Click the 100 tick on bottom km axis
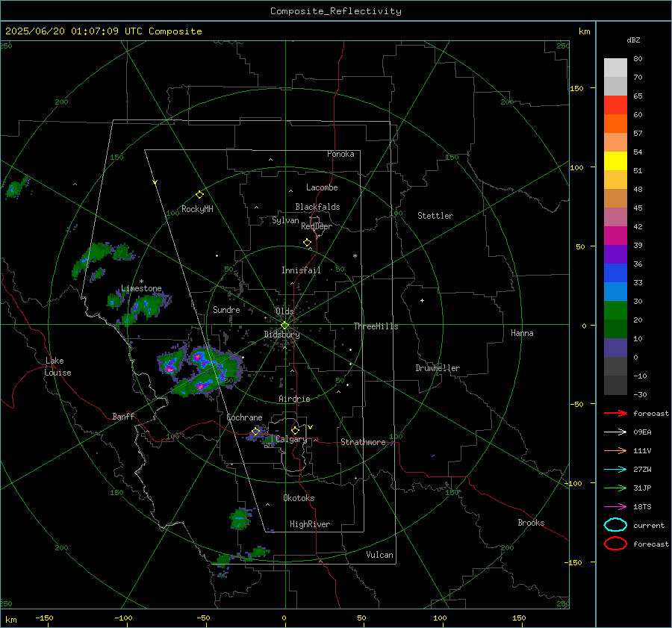 click(x=440, y=618)
